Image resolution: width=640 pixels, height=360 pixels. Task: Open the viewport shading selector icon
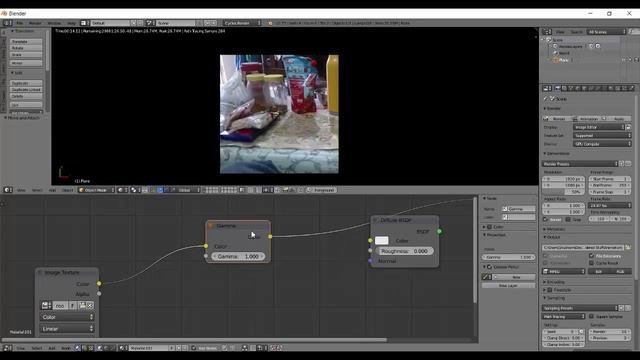[x=122, y=190]
